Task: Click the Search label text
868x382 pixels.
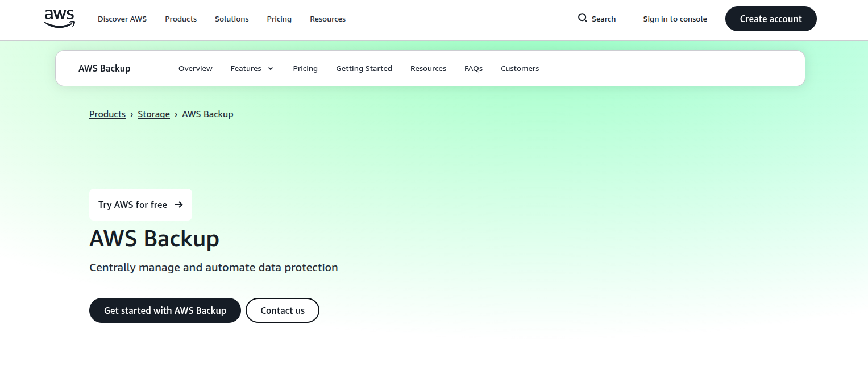Action: [x=604, y=19]
